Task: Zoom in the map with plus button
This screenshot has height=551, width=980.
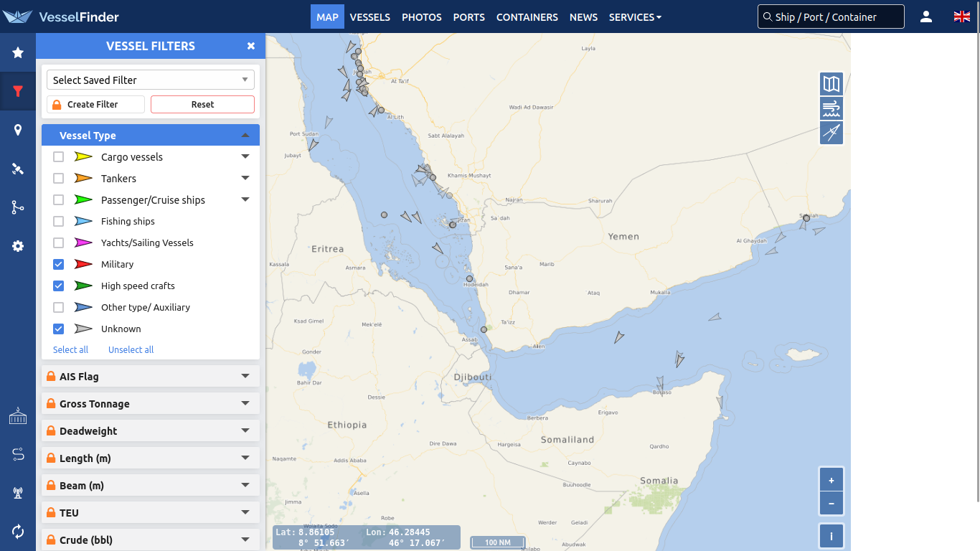Action: point(831,480)
